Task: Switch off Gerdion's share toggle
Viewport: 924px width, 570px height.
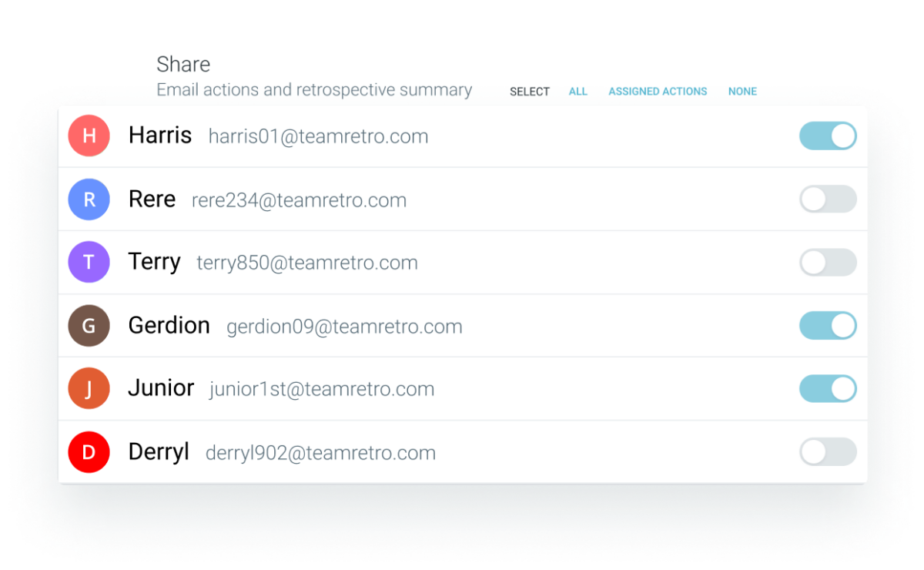Action: click(x=828, y=325)
